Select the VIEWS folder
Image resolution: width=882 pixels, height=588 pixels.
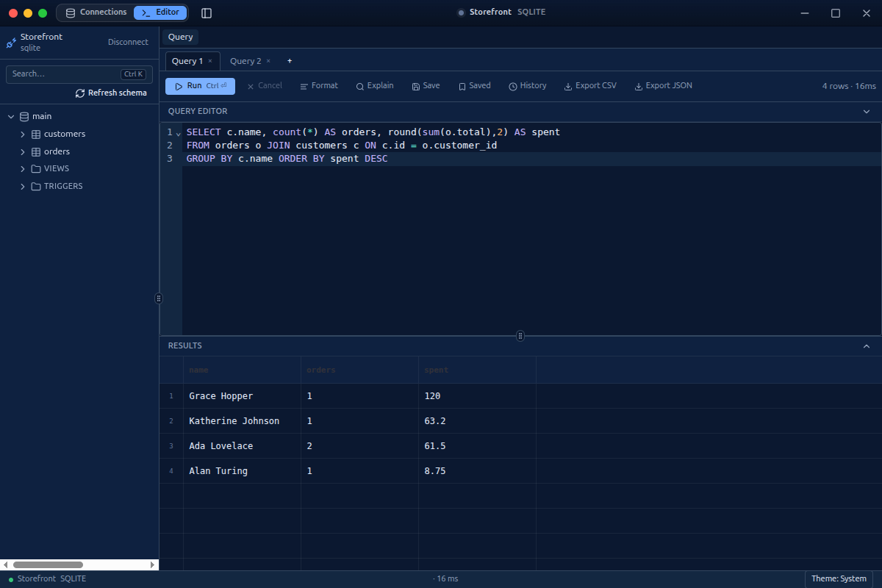[x=57, y=168]
